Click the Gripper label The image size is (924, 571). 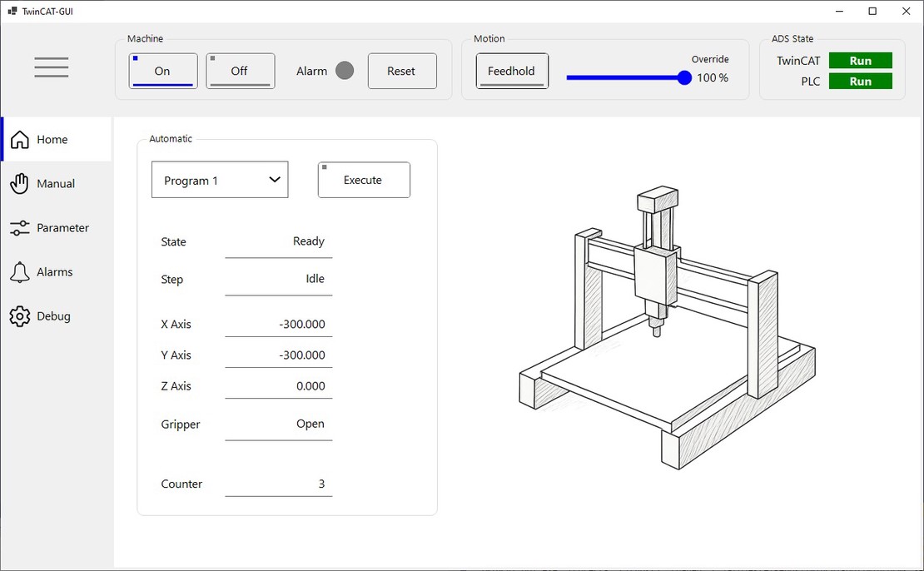181,425
